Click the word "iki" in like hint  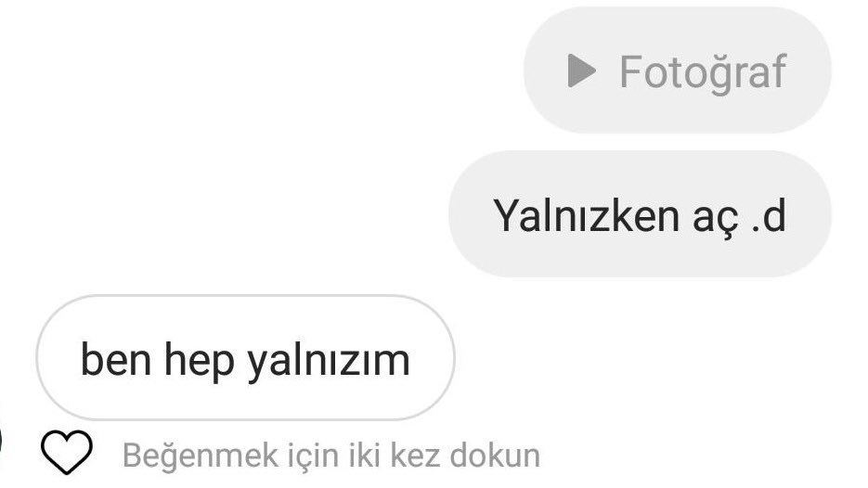tap(365, 455)
